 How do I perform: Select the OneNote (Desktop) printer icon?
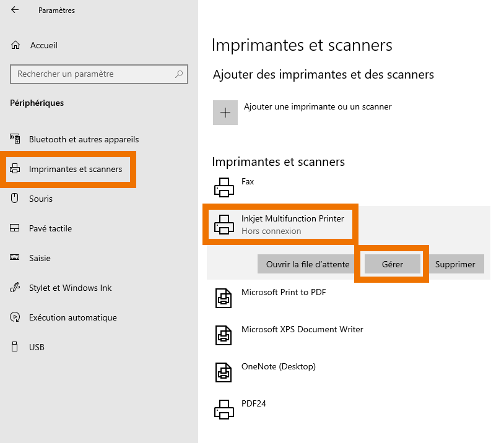tap(224, 371)
